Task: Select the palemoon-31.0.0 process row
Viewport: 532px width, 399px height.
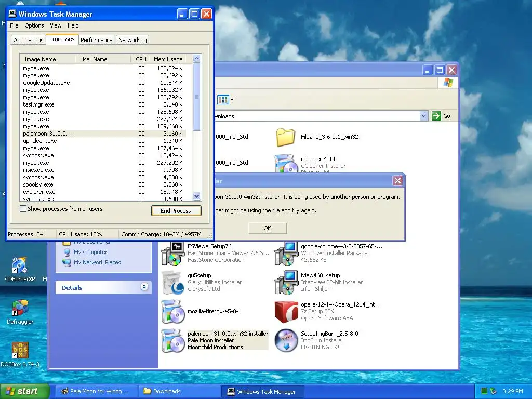Action: [x=103, y=134]
